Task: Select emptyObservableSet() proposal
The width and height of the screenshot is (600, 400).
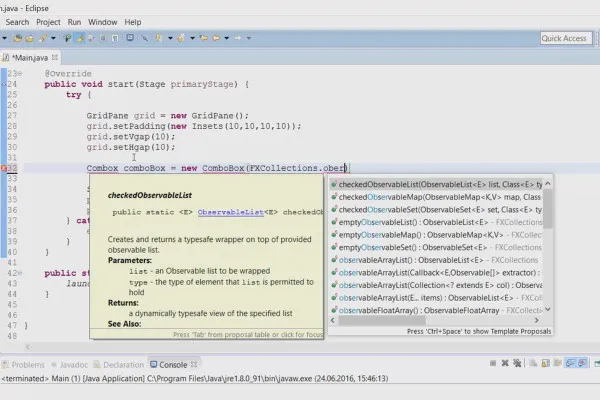Action: pos(436,248)
